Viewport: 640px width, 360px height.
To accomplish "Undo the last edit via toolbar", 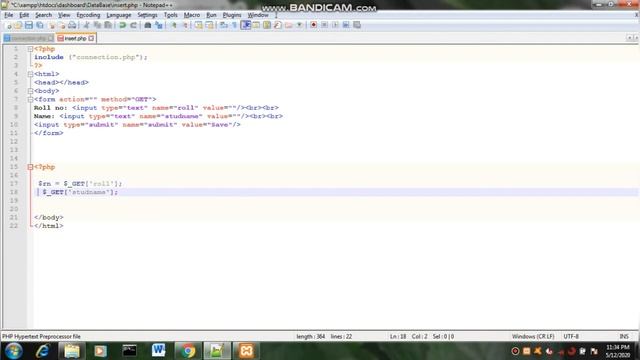I will point(122,25).
